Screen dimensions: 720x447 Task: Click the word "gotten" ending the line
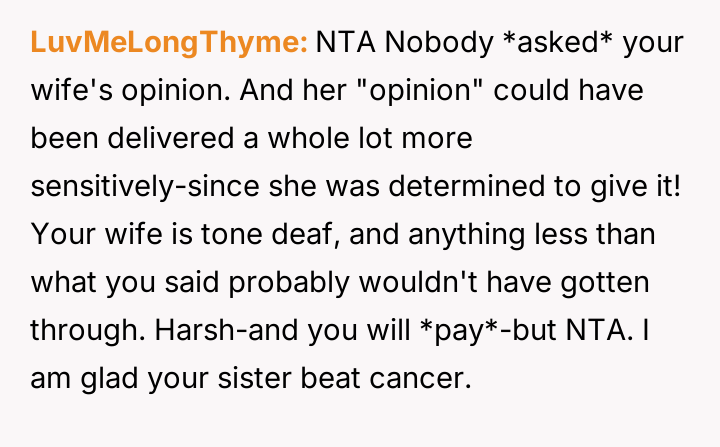pyautogui.click(x=609, y=283)
